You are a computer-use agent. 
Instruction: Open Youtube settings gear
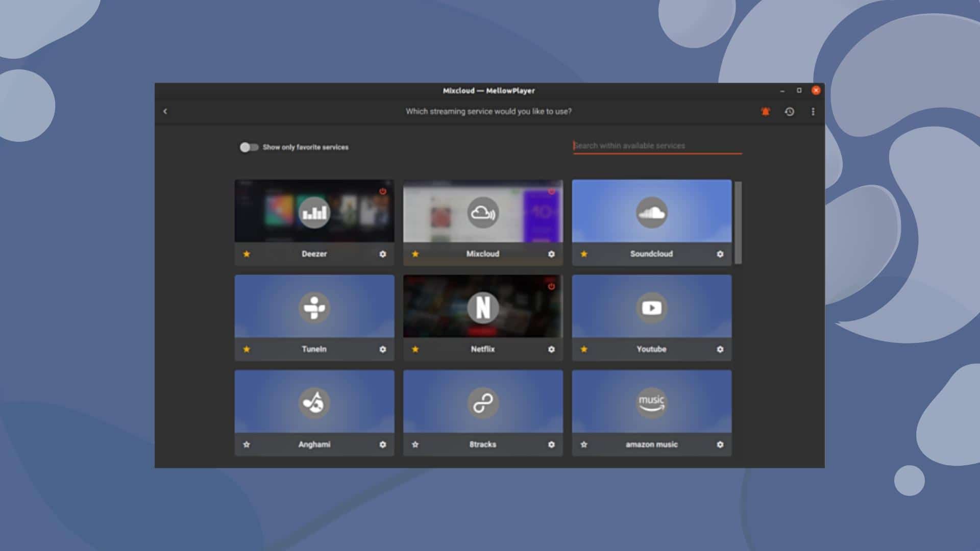pyautogui.click(x=720, y=349)
